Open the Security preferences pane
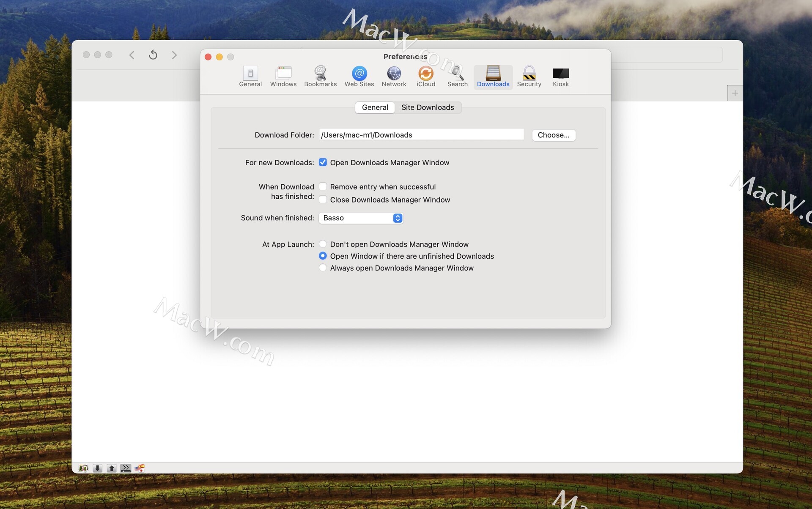812x509 pixels. click(x=529, y=77)
